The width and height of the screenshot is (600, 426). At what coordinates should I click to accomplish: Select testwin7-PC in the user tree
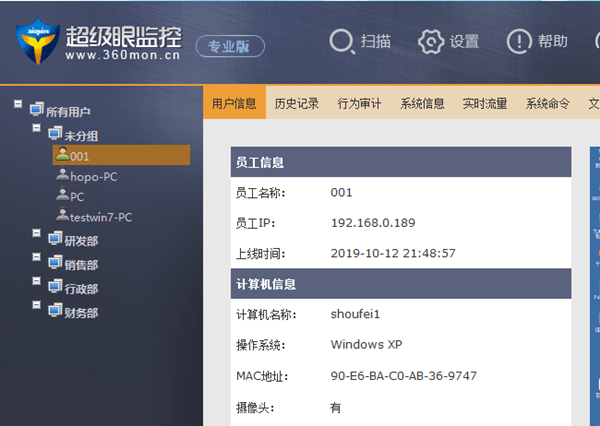[x=101, y=217]
